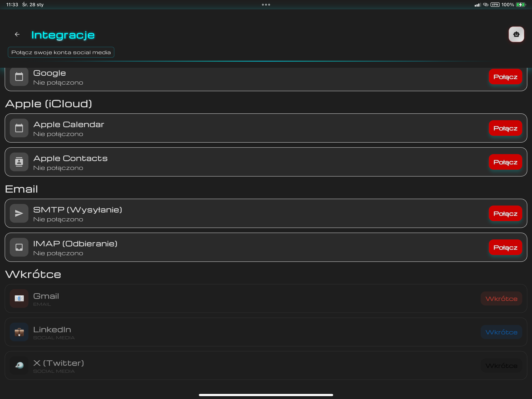Click the IMAP inbox icon
This screenshot has width=532, height=399.
(19, 247)
